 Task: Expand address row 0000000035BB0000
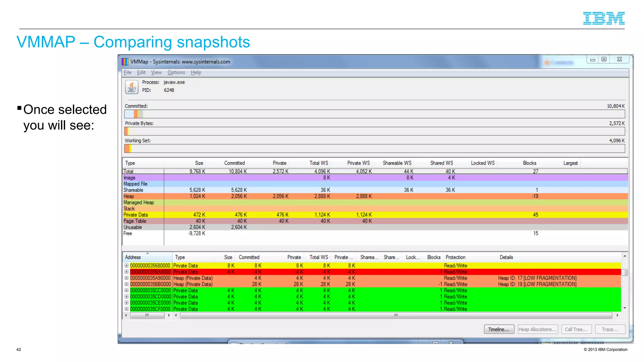coord(126,284)
